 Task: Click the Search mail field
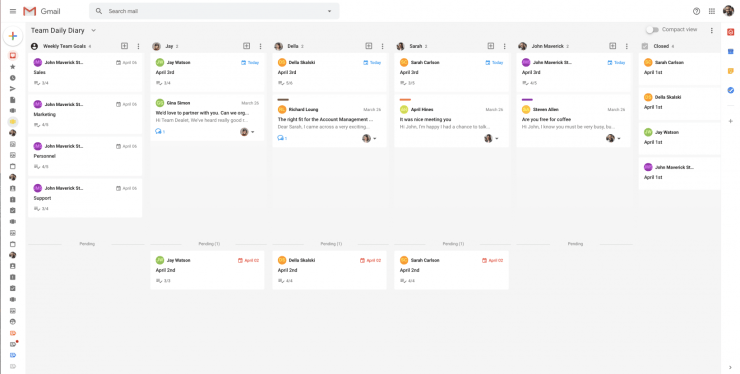tap(214, 11)
